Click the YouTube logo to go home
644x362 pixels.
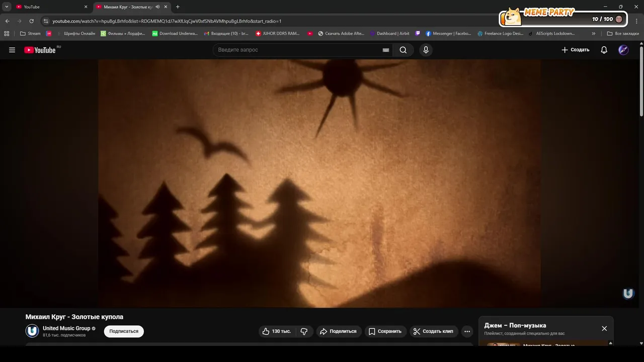click(40, 50)
